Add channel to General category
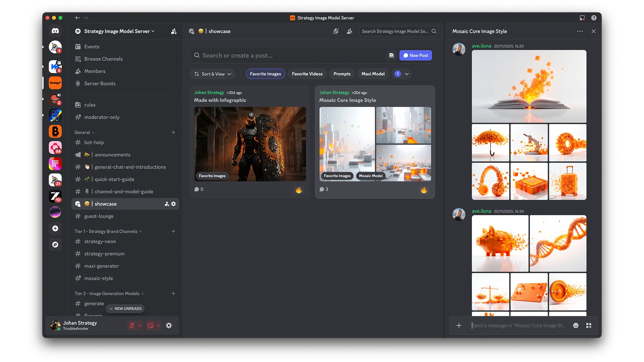The height and width of the screenshot is (362, 644). 173,132
